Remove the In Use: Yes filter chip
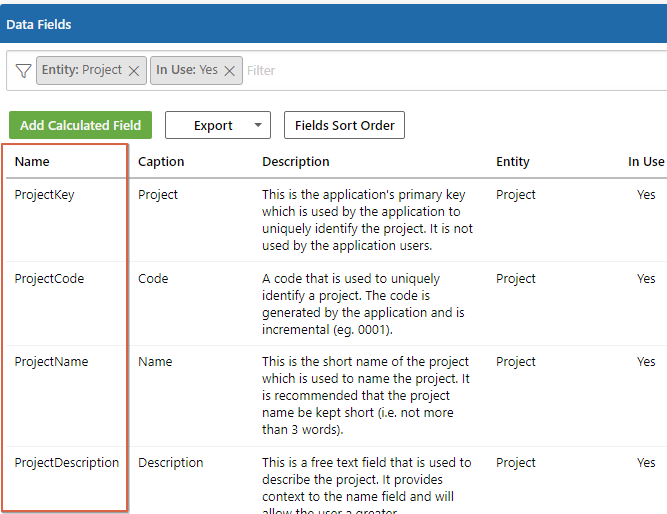 [230, 71]
